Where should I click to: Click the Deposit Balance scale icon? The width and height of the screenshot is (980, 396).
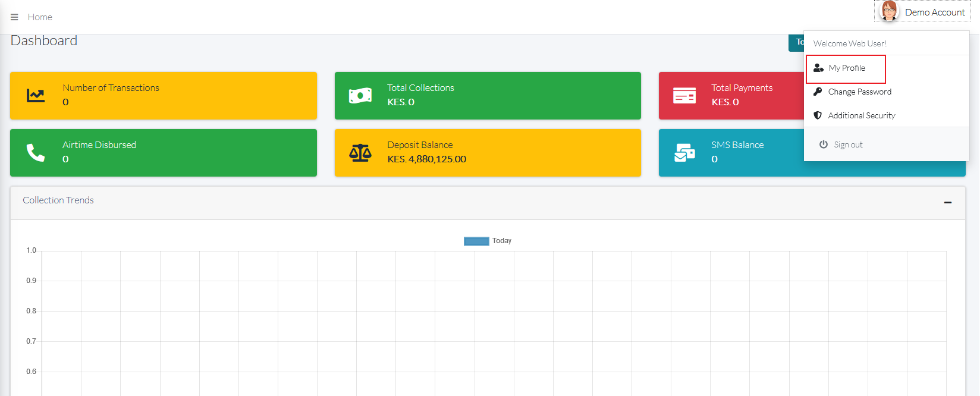click(x=360, y=153)
